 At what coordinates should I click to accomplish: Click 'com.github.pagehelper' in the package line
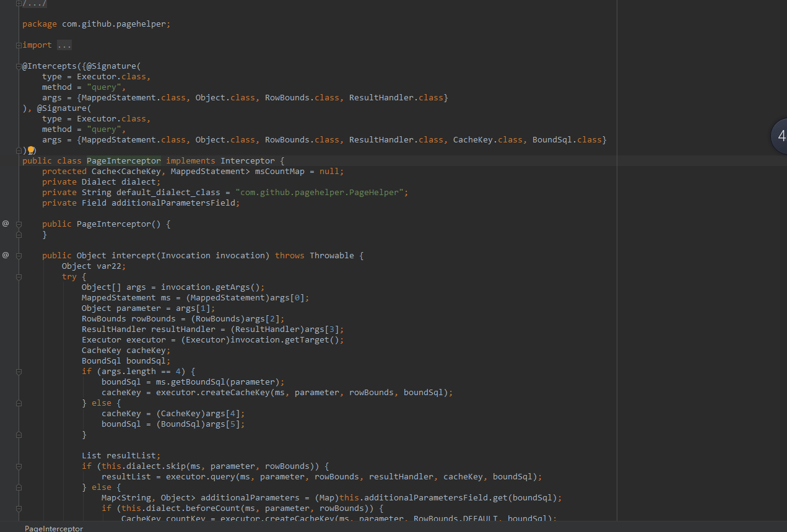(114, 24)
